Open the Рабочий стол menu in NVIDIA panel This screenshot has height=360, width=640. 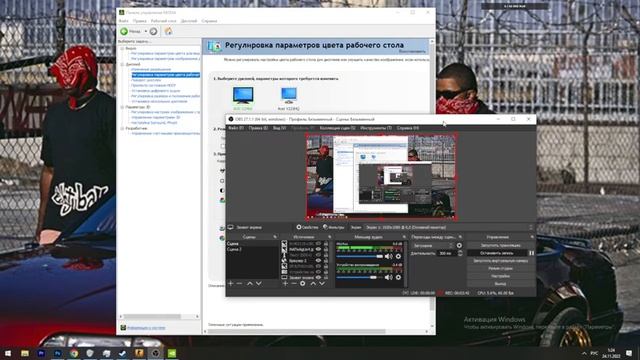tap(163, 21)
